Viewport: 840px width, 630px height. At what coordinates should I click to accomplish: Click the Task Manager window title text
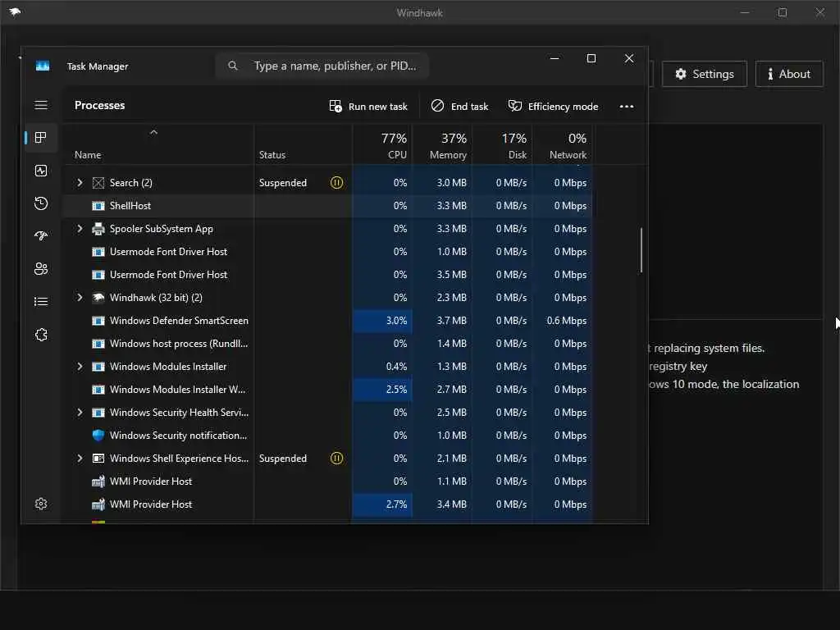pyautogui.click(x=98, y=66)
